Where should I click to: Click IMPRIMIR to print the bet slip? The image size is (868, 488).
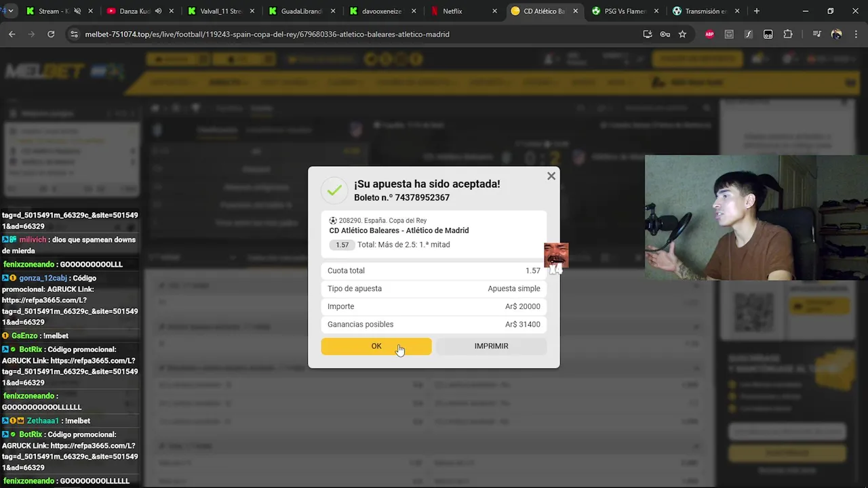tap(491, 346)
